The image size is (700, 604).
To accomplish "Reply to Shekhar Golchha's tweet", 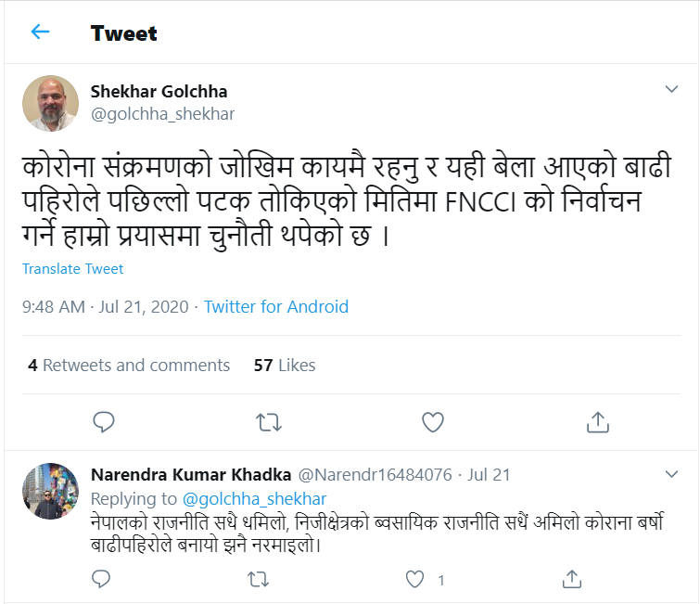I will pos(104,422).
